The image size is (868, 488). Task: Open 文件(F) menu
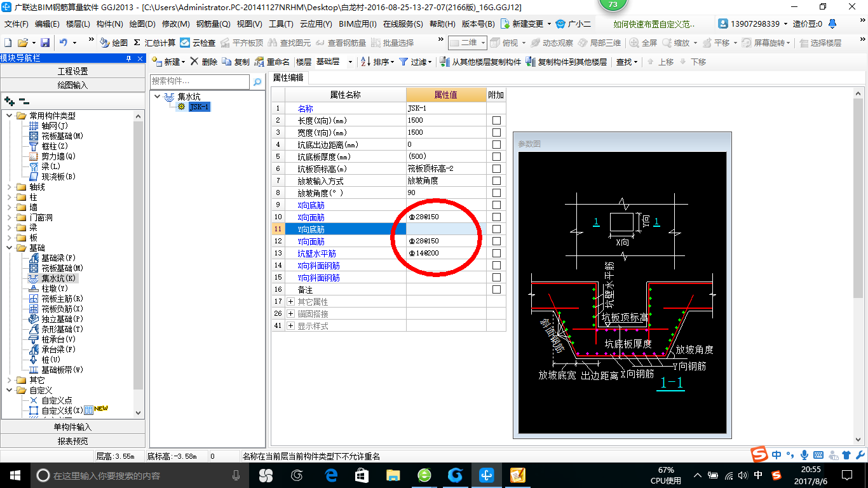tap(17, 24)
